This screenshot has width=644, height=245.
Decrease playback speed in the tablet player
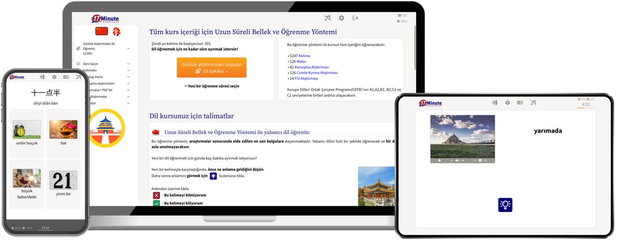point(474,160)
